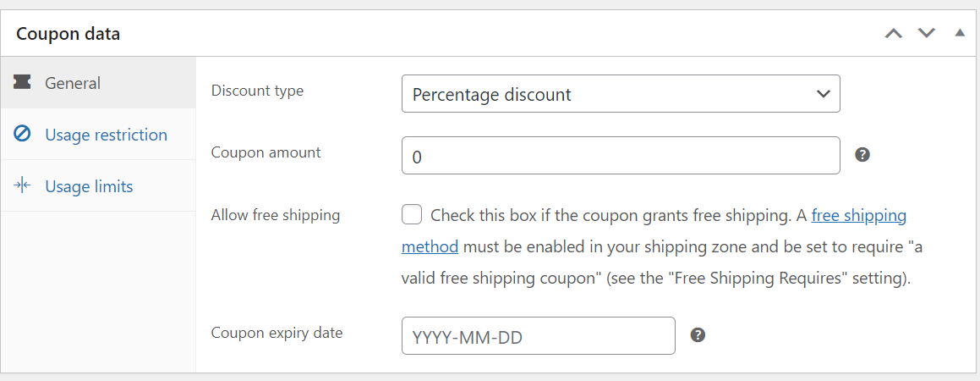
Task: Click the help icon beside Coupon amount
Action: point(862,155)
